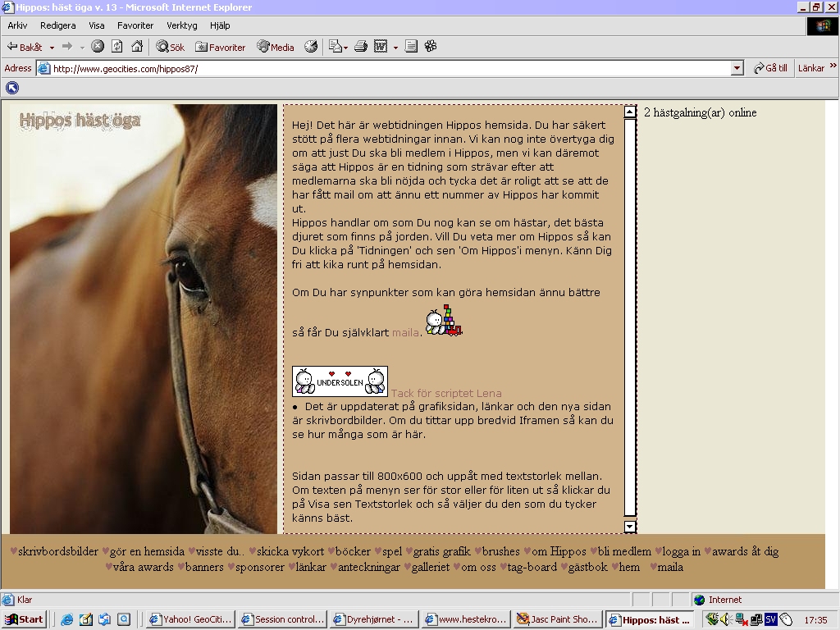Click the Tack för scriptet Lena link
Viewport: 840px width, 630px height.
click(x=446, y=393)
